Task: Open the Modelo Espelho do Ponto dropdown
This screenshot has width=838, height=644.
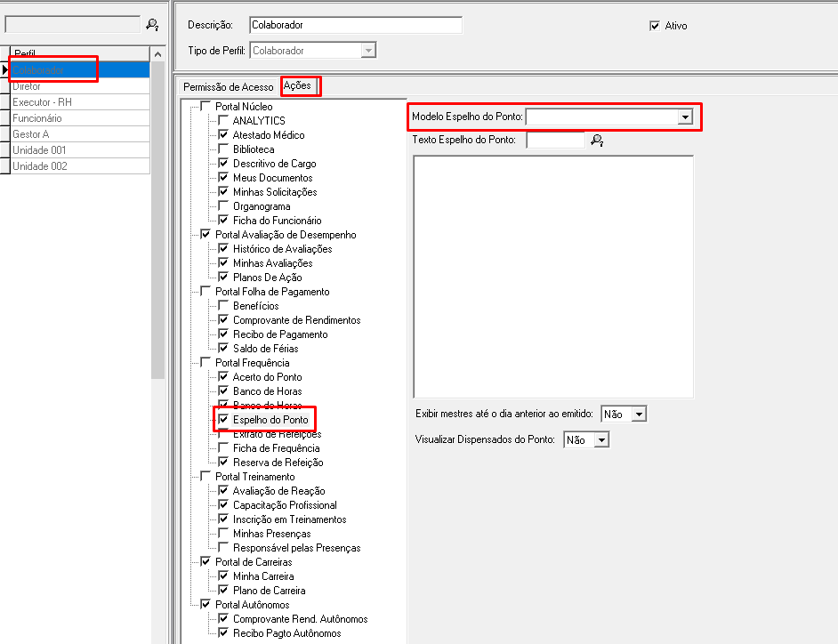Action: pos(684,117)
